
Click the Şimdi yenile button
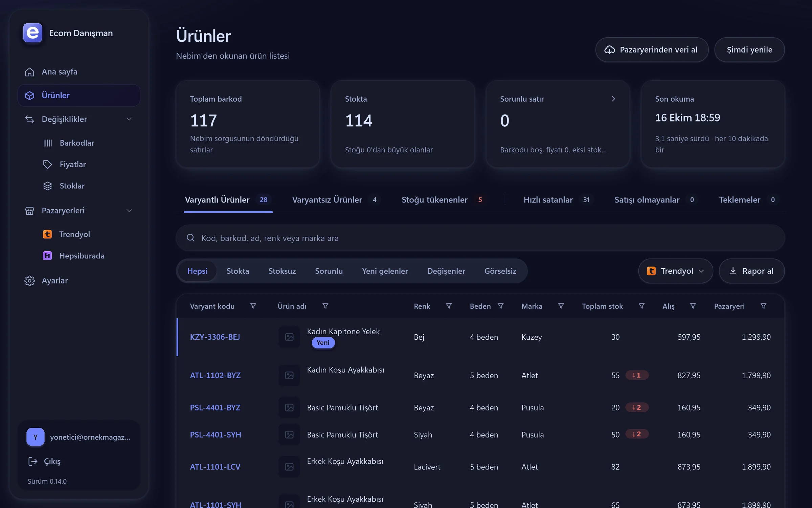click(749, 50)
